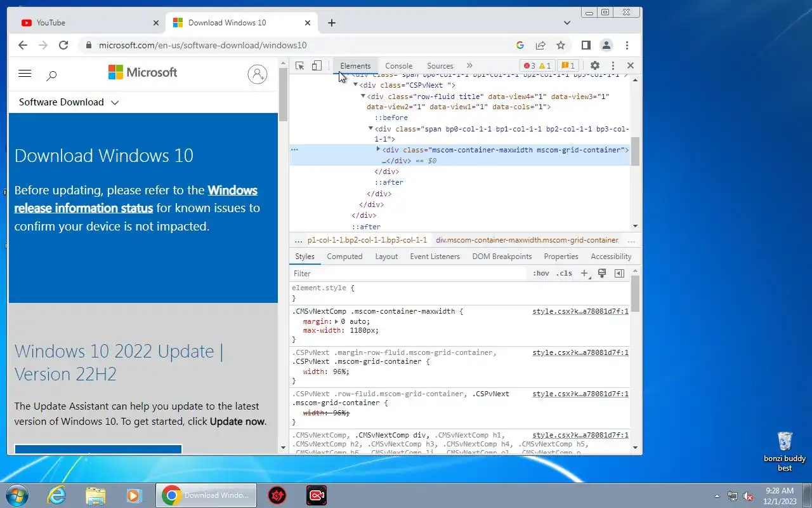This screenshot has height=508, width=812.
Task: Switch to the Sources tab
Action: click(440, 65)
